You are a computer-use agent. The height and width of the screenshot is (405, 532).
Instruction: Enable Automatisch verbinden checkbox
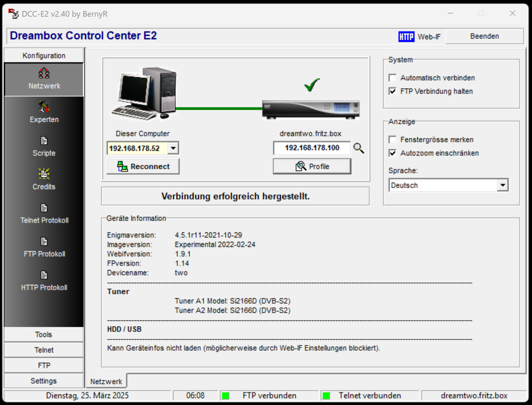tap(393, 78)
